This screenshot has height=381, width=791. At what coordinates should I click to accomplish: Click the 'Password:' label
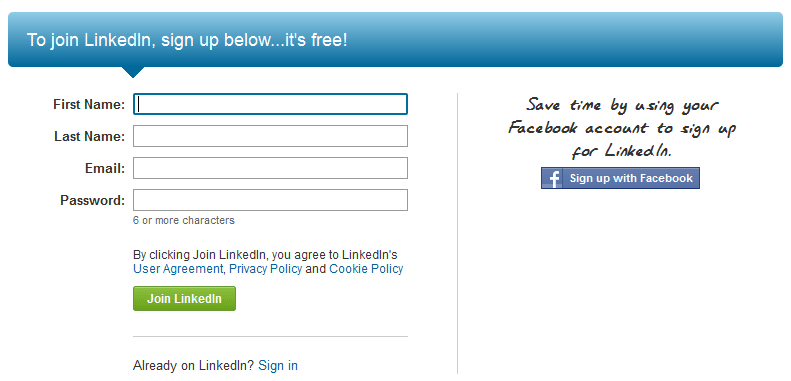click(x=92, y=200)
